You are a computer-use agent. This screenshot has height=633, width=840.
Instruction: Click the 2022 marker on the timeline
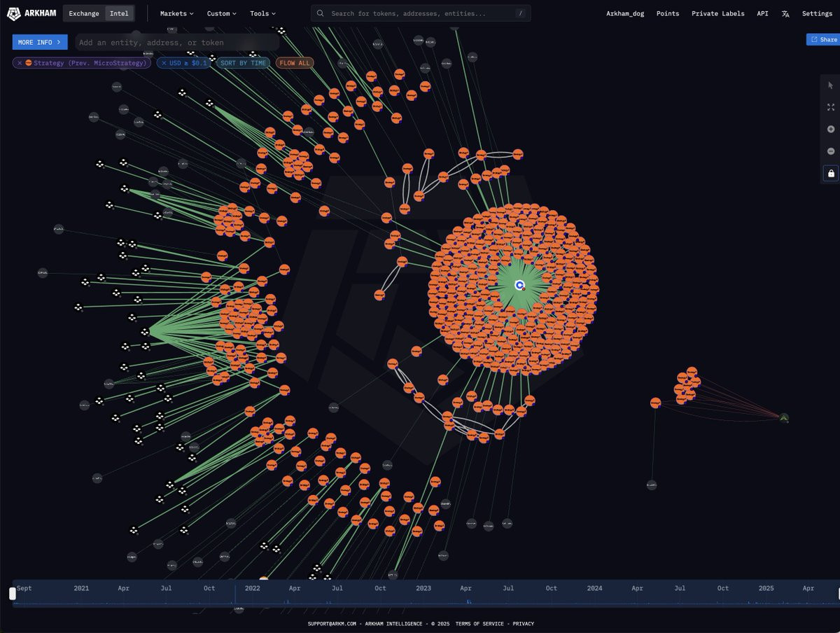(253, 588)
